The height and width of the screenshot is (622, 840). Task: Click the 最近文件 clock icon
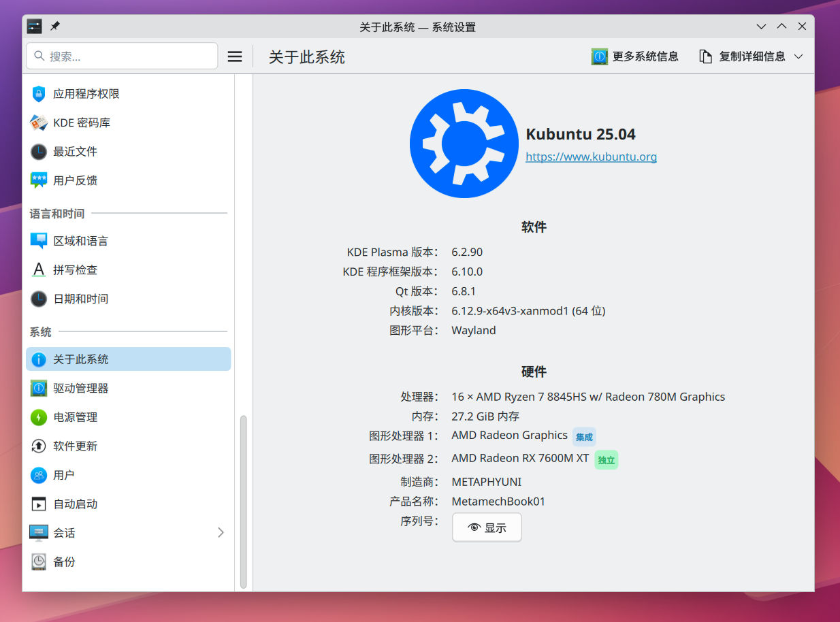[x=39, y=152]
